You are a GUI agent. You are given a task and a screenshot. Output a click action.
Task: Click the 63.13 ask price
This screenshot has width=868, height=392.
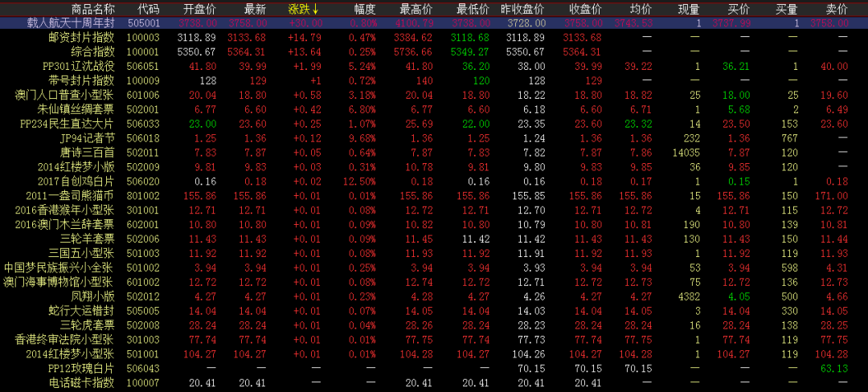click(x=833, y=368)
